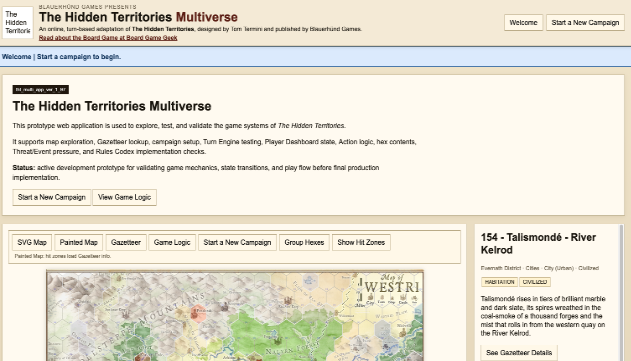Click the version badge label
Viewport: 631px width, 361px height.
[41, 89]
